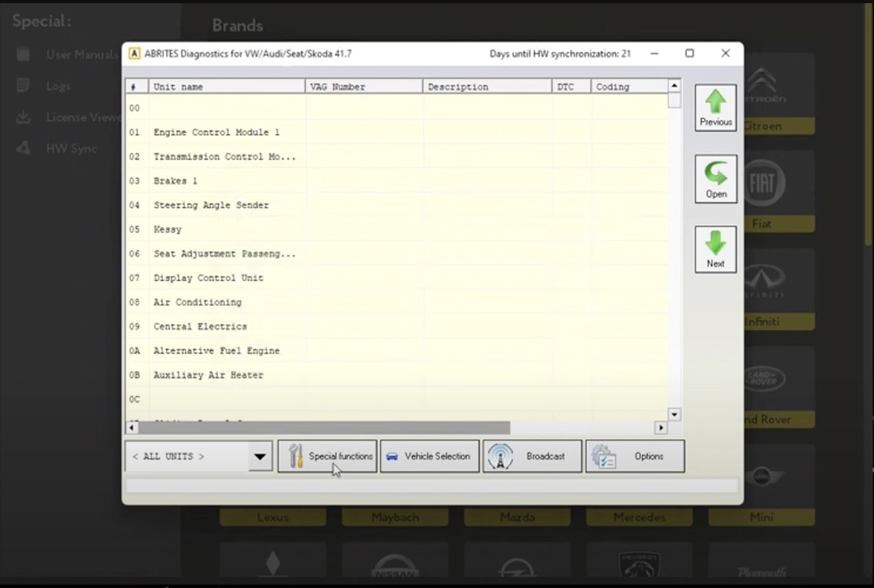
Task: Select Land Rover brand tile in background
Action: tap(779, 387)
